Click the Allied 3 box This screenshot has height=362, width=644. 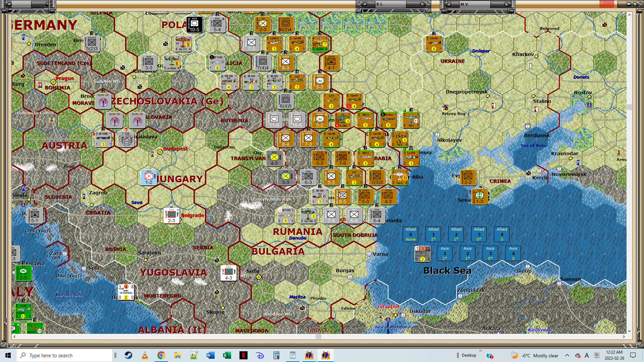click(479, 234)
